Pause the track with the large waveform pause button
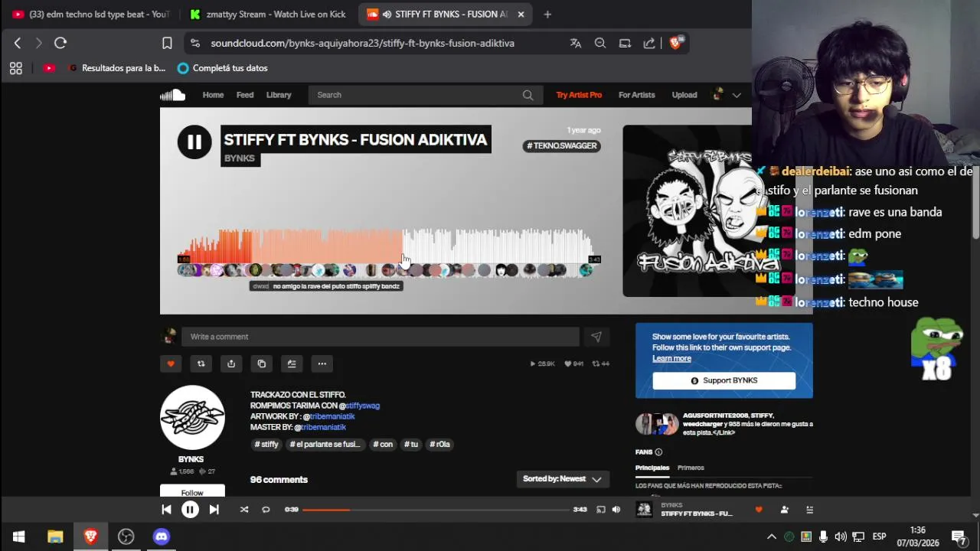 [x=194, y=142]
